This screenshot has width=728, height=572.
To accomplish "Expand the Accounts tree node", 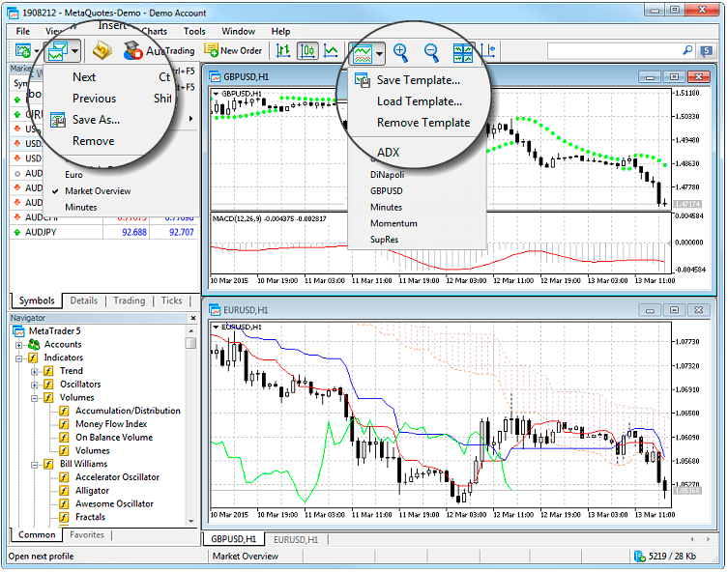I will 19,345.
